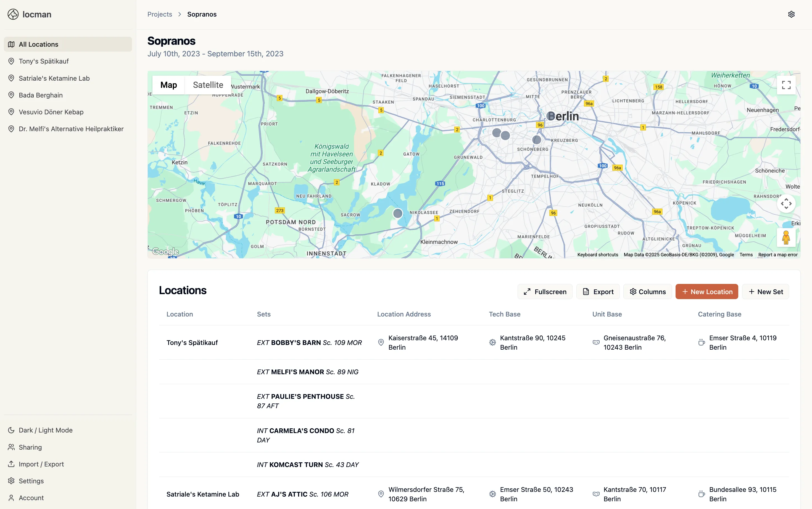Image resolution: width=812 pixels, height=509 pixels.
Task: Click the location pin beside Bada Berghain
Action: [x=11, y=95]
